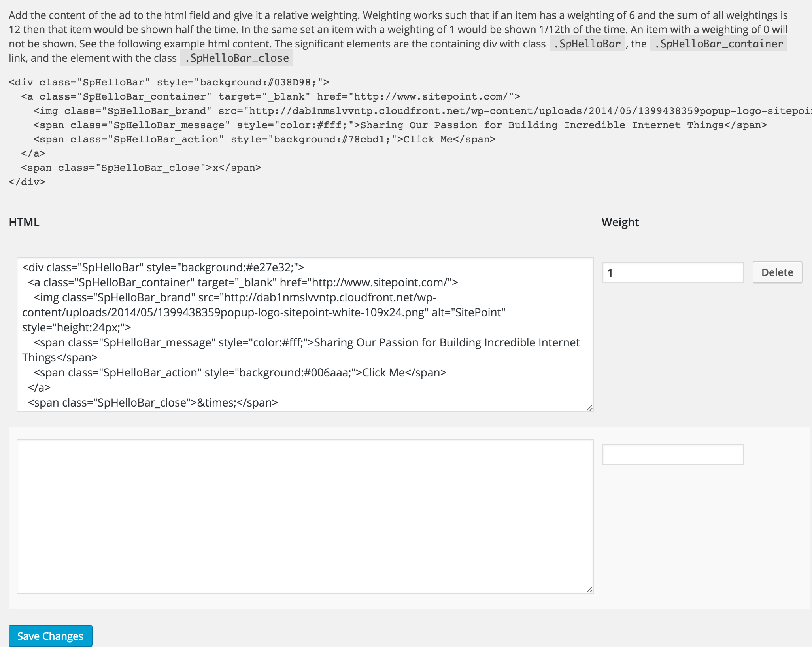Click the example SpHelloBar_action span line
Viewport: 812px width, 647px height.
click(264, 140)
